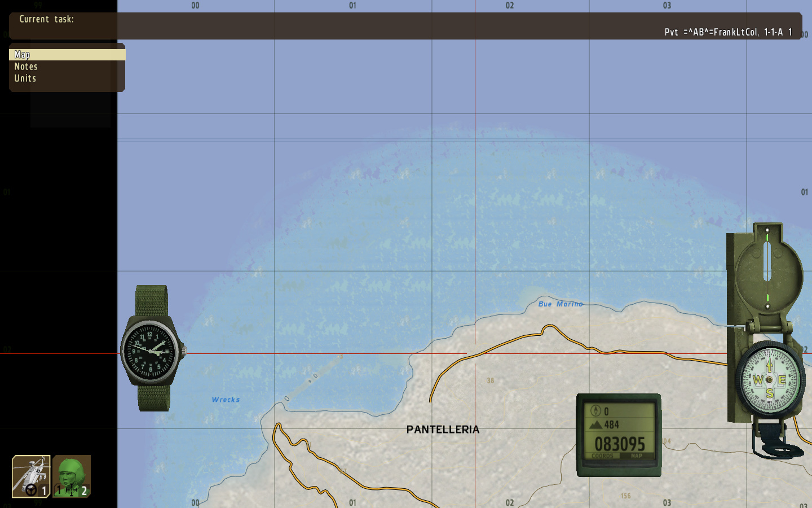Click the compass thumb loop ring

(778, 441)
